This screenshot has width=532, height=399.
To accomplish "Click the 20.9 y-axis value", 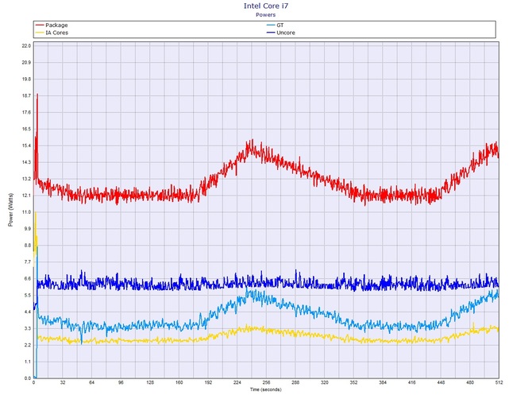I will click(x=26, y=63).
